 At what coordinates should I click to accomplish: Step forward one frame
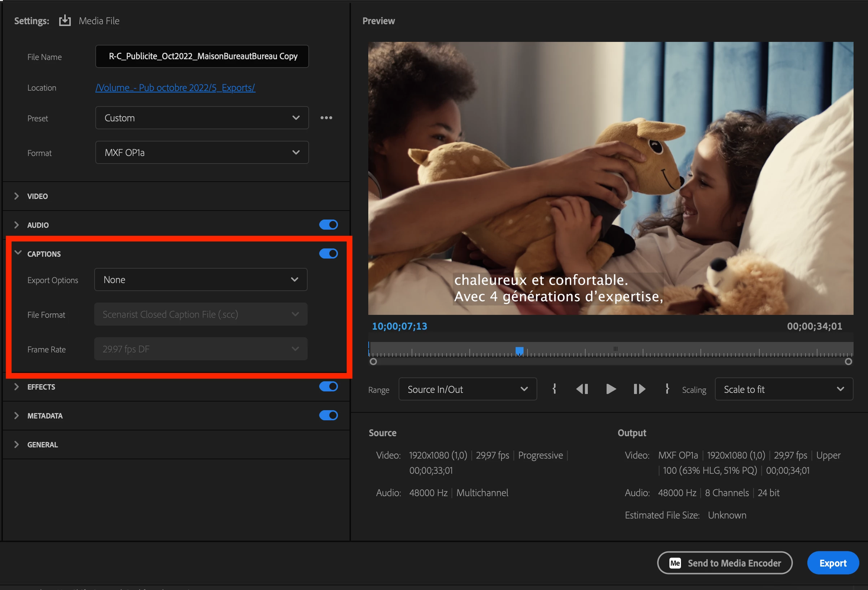click(x=639, y=389)
